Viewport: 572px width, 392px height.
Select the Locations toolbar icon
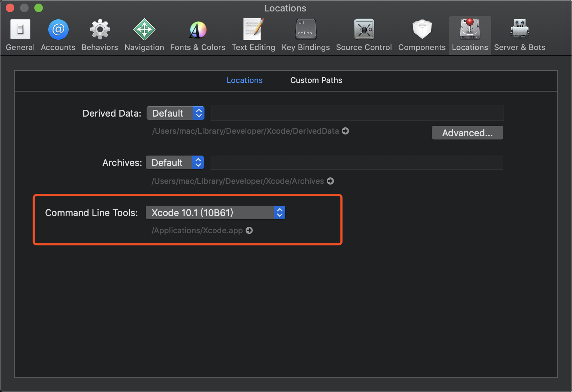470,35
